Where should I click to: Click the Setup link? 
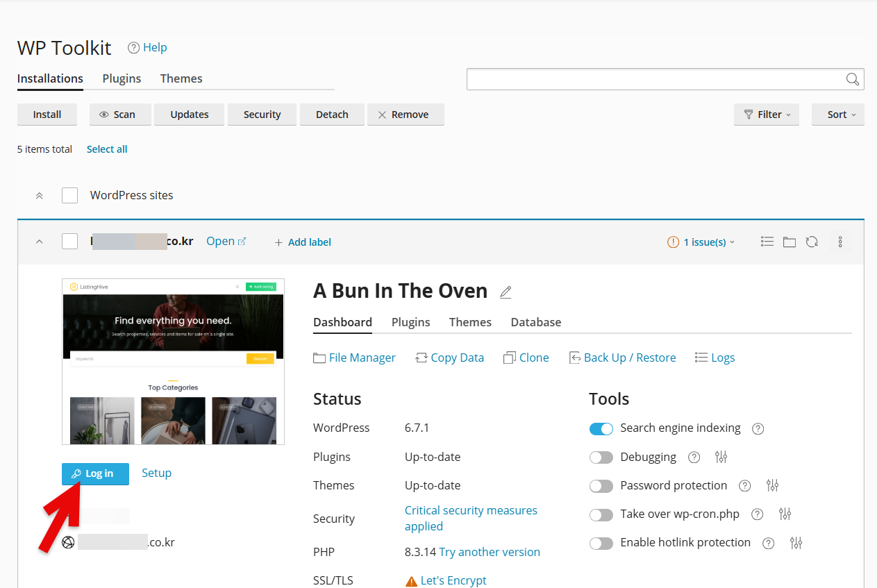[x=156, y=473]
